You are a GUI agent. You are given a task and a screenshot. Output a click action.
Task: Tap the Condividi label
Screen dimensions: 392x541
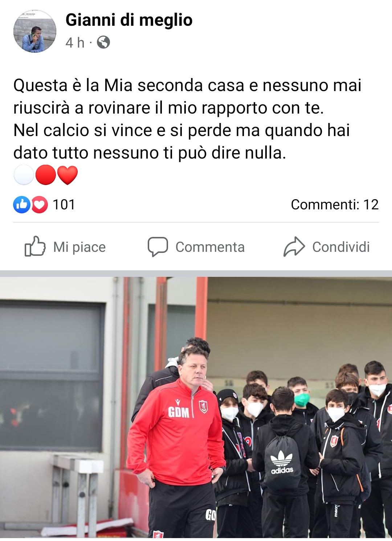click(x=341, y=247)
